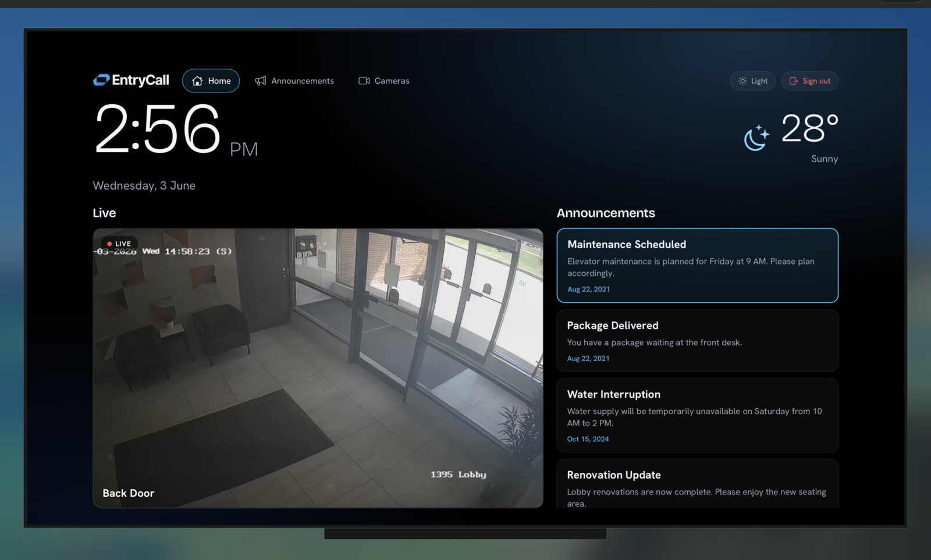This screenshot has width=931, height=560.
Task: Click 'Oct 15, 2024' date on Water Interruption
Action: pos(588,439)
